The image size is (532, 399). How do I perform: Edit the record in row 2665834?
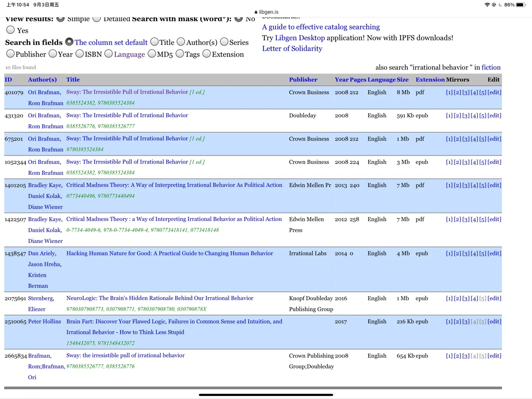pyautogui.click(x=494, y=356)
